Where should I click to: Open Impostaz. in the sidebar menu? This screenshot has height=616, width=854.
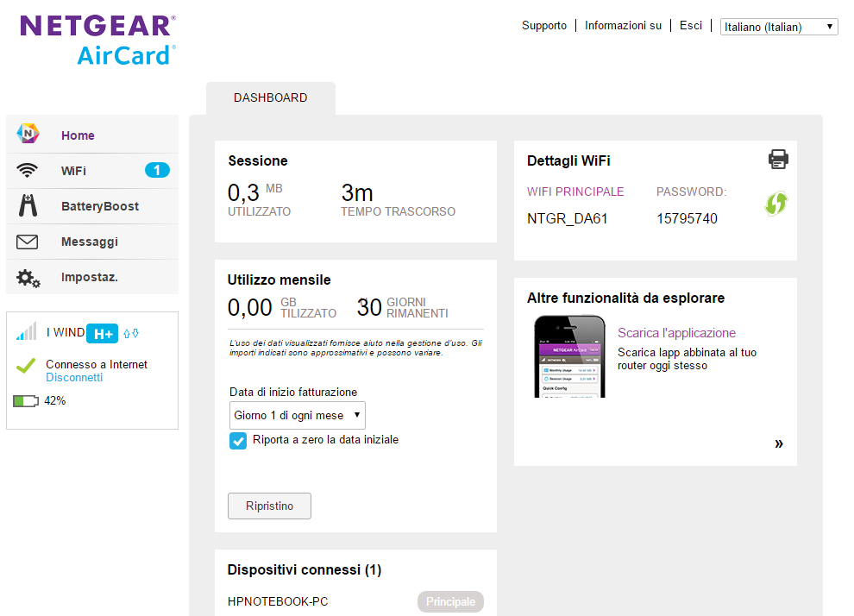tap(92, 277)
